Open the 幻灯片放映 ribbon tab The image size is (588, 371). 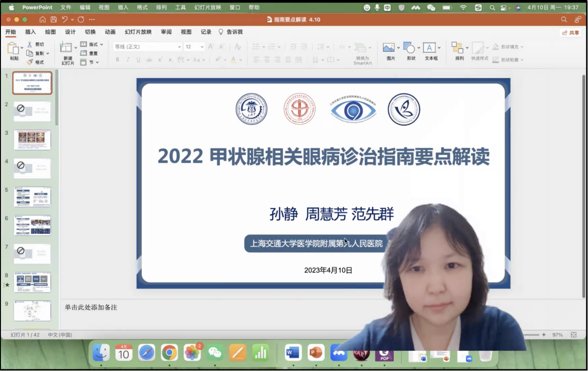pos(138,32)
